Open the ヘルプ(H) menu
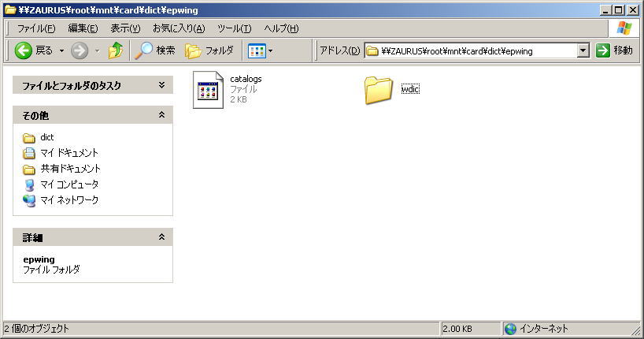644x339 pixels. 281,28
